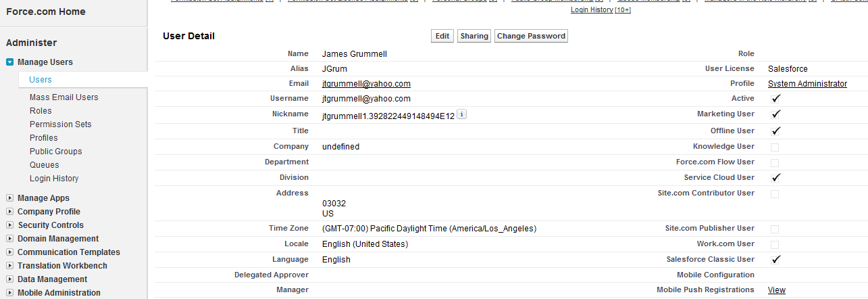Click the Change Password button
Viewport: 868px width, 299px height.
pyautogui.click(x=531, y=36)
